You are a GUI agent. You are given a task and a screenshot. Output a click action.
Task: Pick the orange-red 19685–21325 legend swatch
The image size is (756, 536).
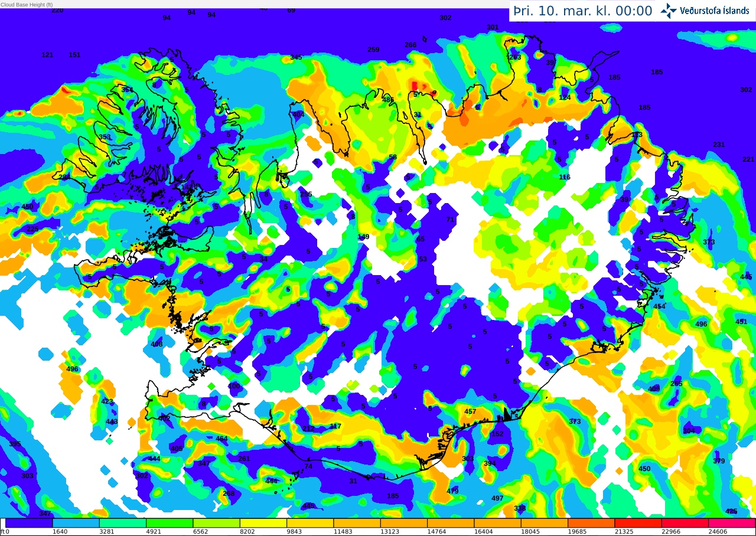(591, 523)
